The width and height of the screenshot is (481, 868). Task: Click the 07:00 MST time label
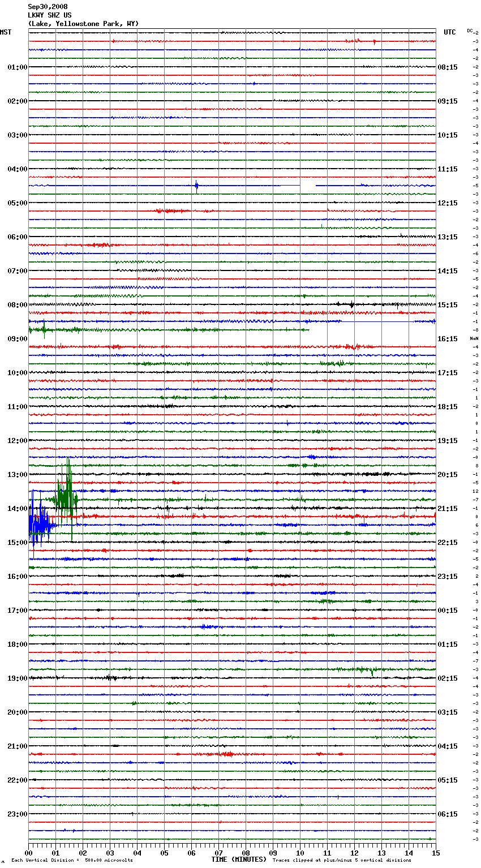click(x=18, y=271)
